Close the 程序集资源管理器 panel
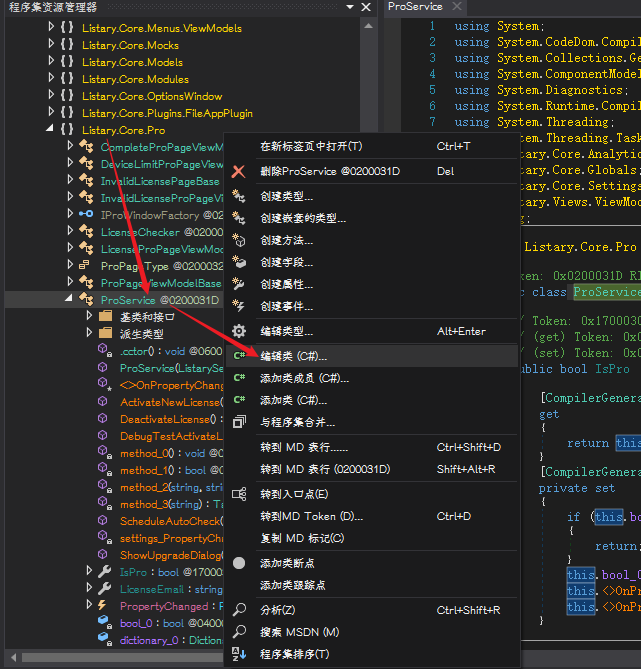 click(x=366, y=7)
